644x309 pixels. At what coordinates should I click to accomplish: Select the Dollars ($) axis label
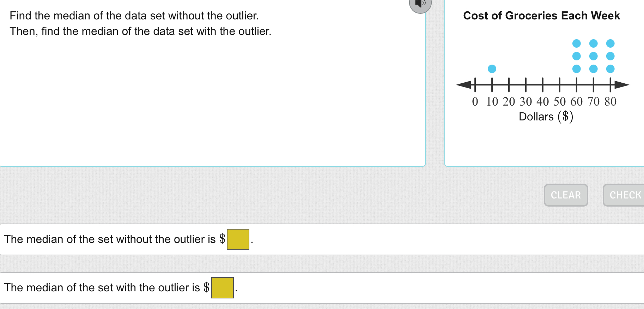pos(546,117)
